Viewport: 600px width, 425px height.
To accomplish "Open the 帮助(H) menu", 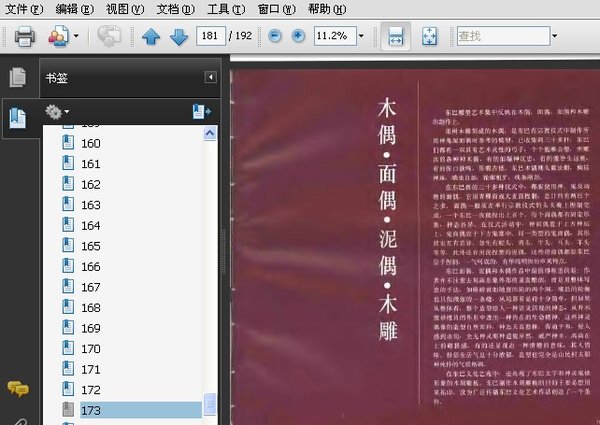I will click(x=327, y=8).
